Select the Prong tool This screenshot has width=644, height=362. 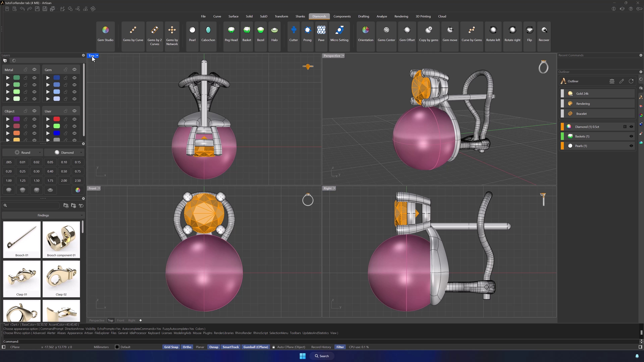pos(307,33)
